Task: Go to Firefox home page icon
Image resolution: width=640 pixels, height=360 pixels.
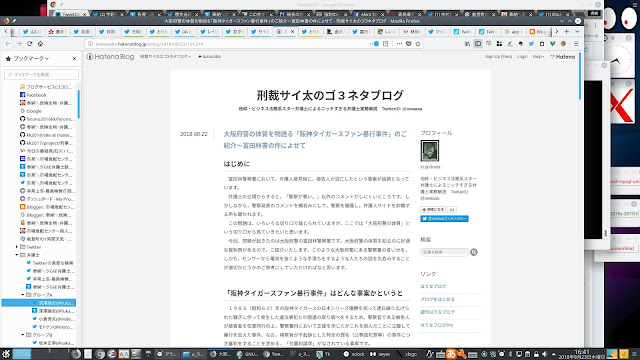Action: 40,44
